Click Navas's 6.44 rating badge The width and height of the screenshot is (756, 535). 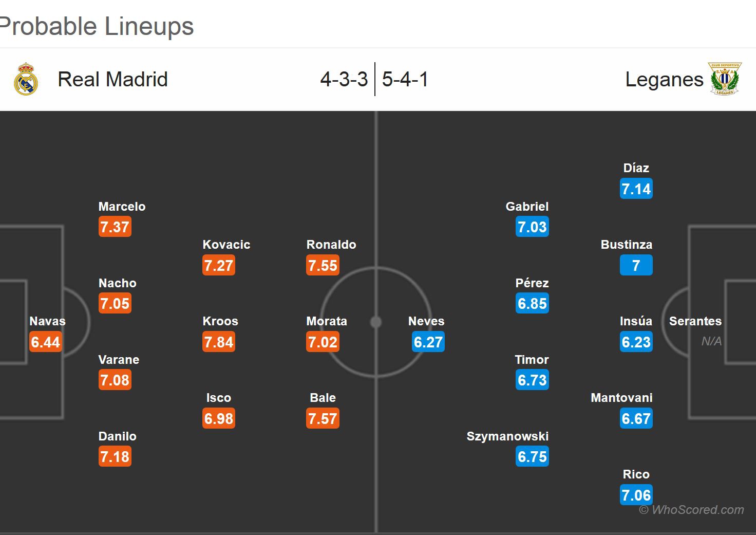[x=46, y=342]
